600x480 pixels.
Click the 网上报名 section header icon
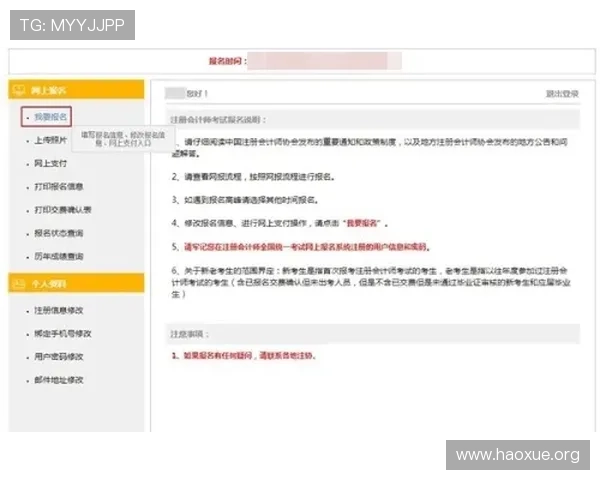tap(19, 90)
